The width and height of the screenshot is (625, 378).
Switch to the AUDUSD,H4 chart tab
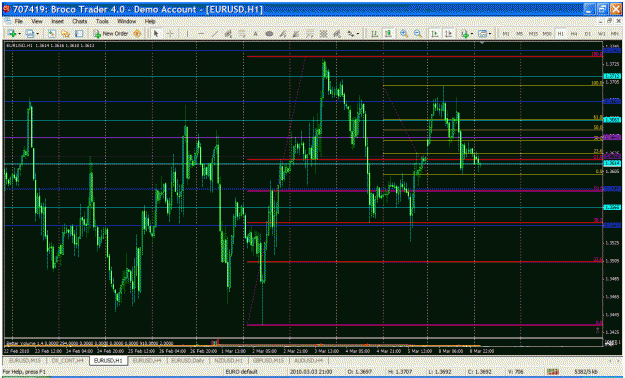(x=309, y=360)
